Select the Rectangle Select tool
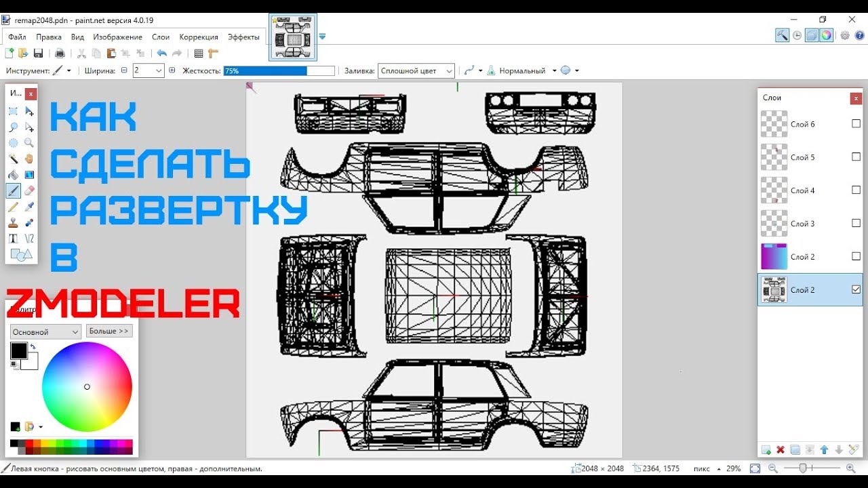 click(x=13, y=111)
